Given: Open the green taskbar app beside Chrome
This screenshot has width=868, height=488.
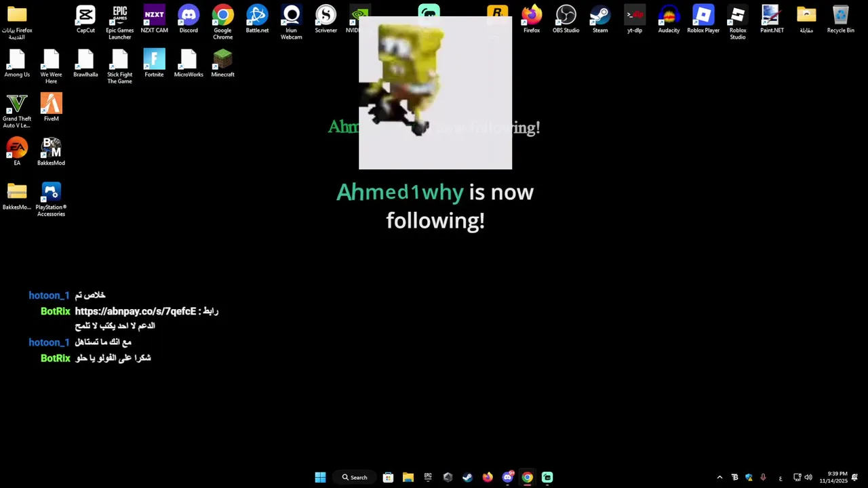Looking at the screenshot, I should click(547, 477).
